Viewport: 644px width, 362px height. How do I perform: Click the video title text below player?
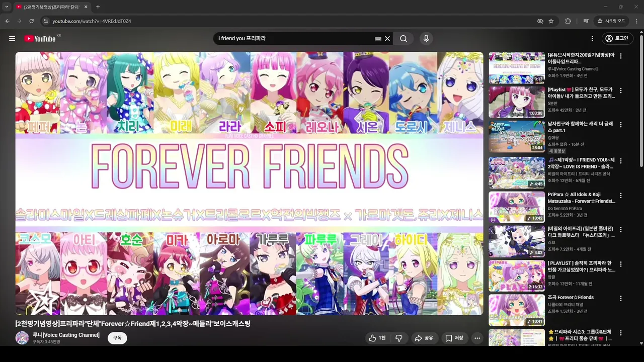click(x=133, y=324)
